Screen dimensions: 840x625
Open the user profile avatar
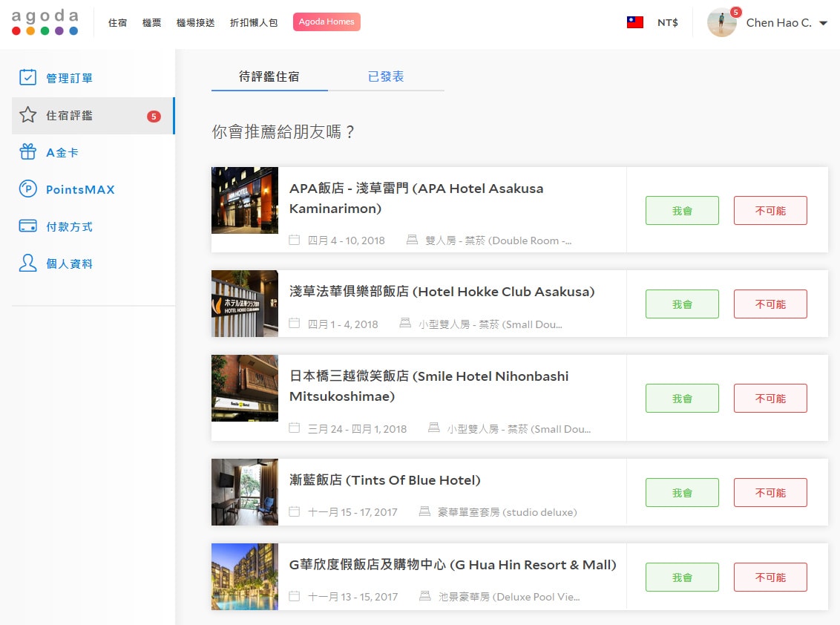click(721, 22)
